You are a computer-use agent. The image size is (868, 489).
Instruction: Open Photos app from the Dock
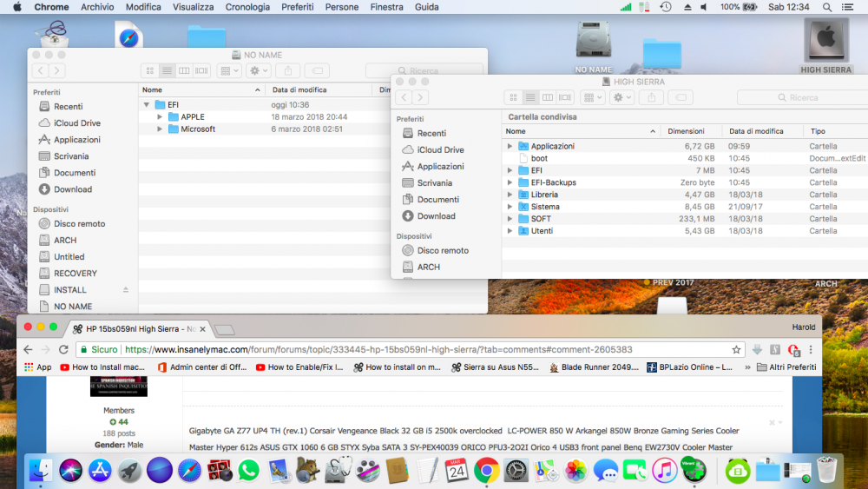(x=575, y=471)
